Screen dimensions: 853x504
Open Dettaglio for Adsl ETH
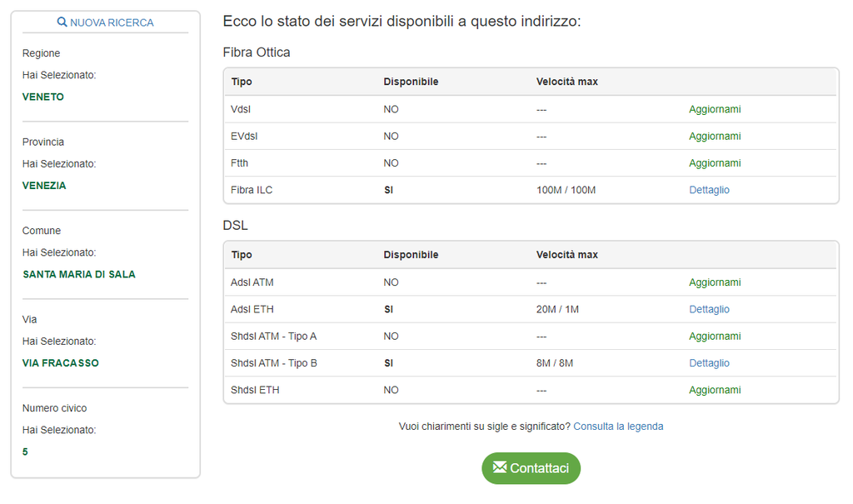pos(709,309)
